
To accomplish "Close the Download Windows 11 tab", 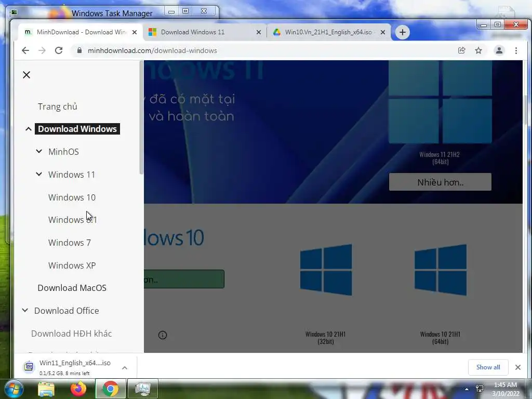I will coord(259,32).
